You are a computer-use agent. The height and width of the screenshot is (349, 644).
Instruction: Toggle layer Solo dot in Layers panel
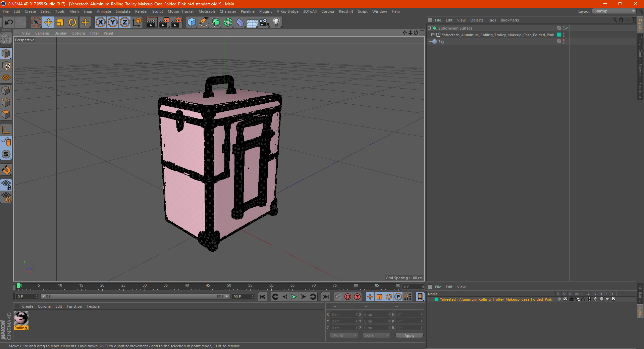pyautogui.click(x=559, y=299)
